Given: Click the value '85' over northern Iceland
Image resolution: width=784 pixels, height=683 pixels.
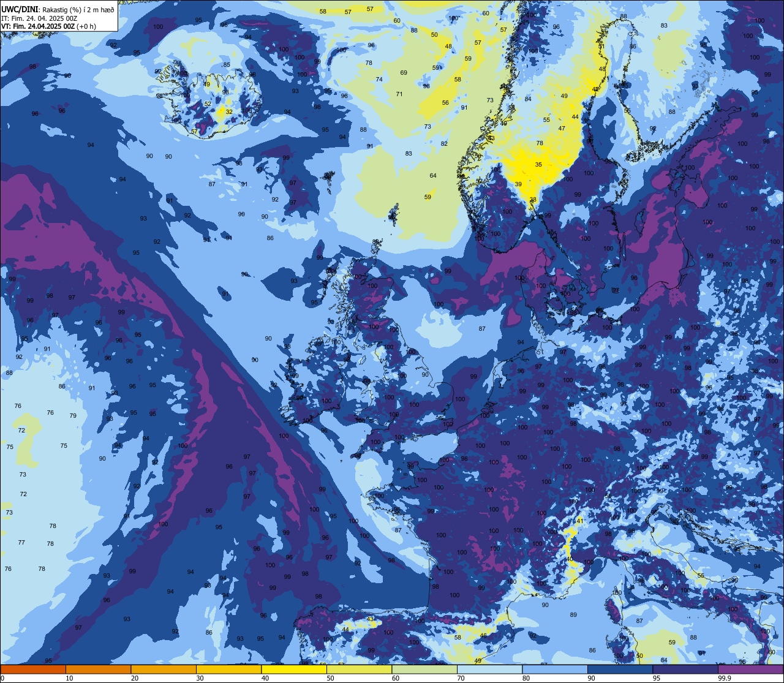Looking at the screenshot, I should (227, 65).
